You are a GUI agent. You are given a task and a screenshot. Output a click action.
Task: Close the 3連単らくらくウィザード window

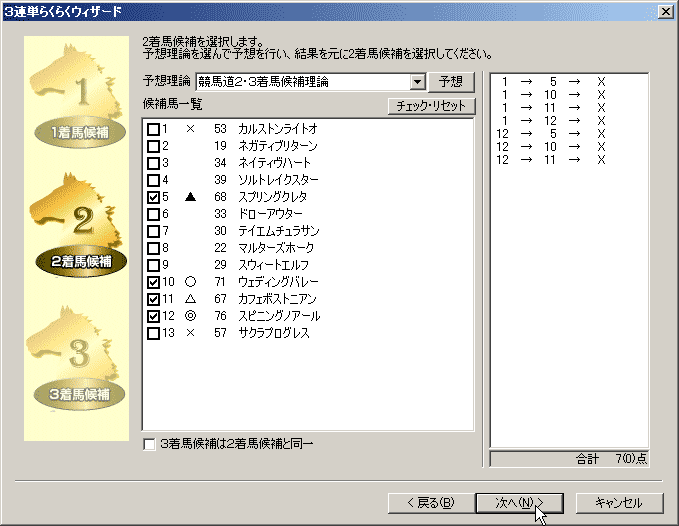coord(666,10)
